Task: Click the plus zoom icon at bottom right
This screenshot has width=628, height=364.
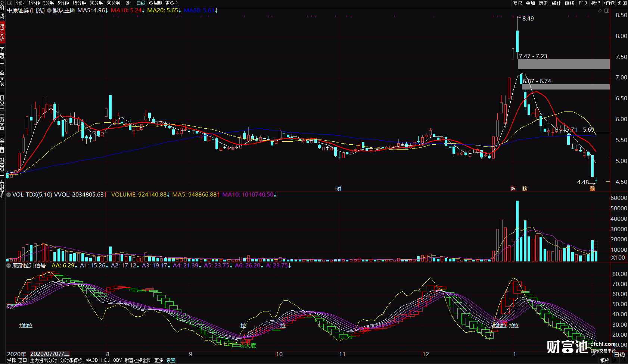Action: [615, 360]
